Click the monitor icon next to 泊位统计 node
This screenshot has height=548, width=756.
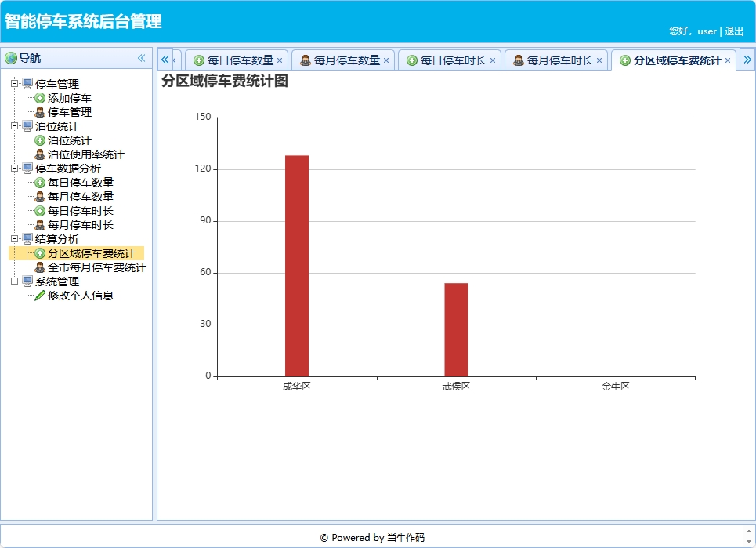[x=26, y=126]
